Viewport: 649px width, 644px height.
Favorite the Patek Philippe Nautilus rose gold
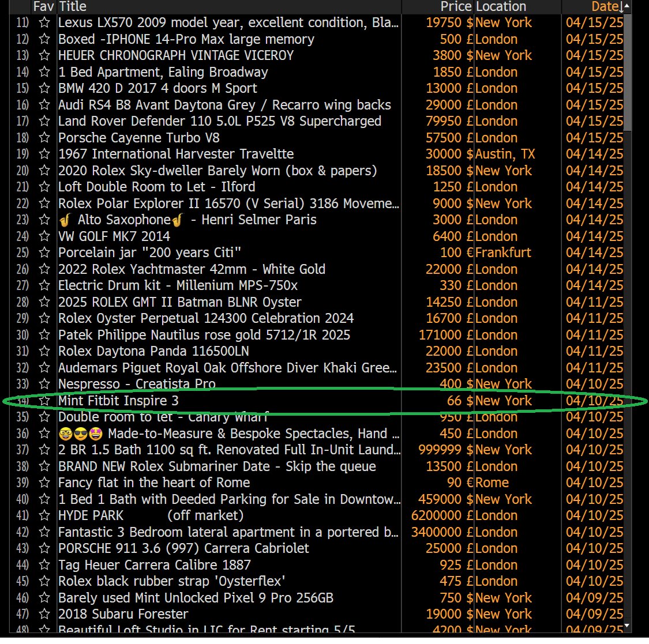[x=44, y=334]
